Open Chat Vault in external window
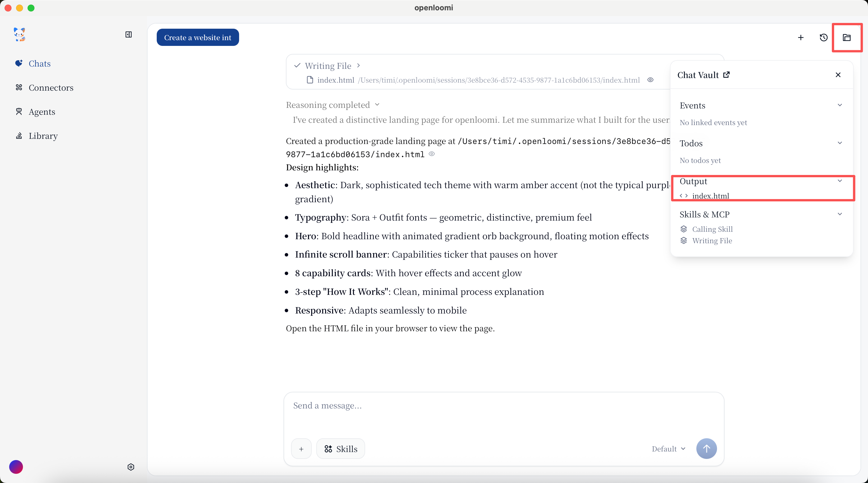 (726, 75)
